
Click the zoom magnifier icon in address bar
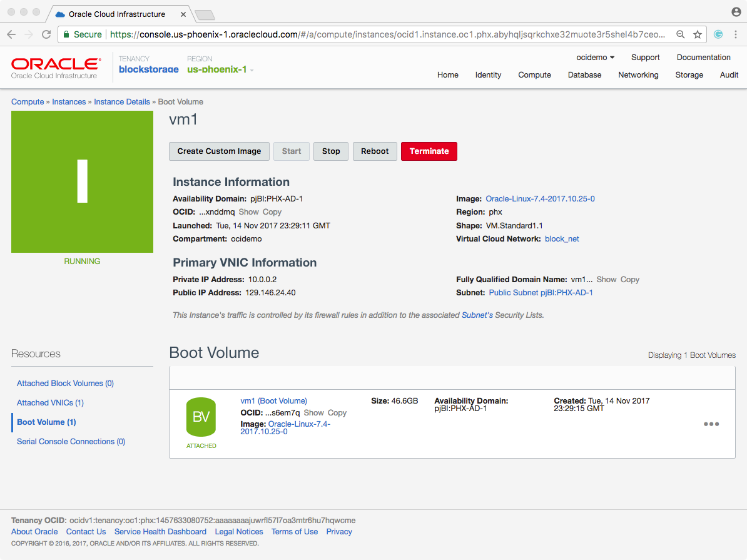point(680,34)
